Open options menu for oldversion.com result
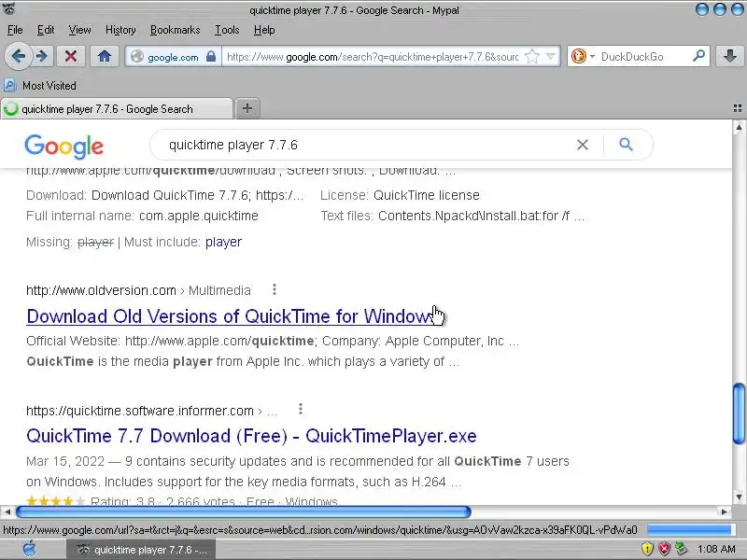747x560 pixels. 275,289
